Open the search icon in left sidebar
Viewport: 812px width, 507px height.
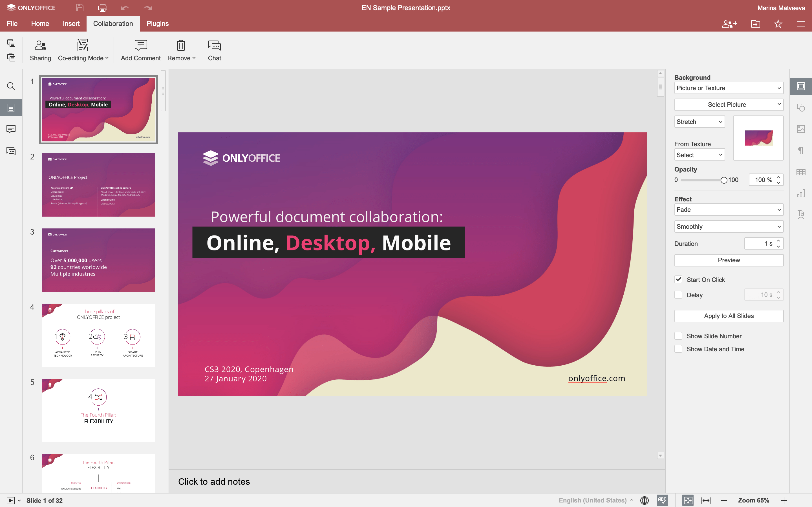tap(11, 86)
